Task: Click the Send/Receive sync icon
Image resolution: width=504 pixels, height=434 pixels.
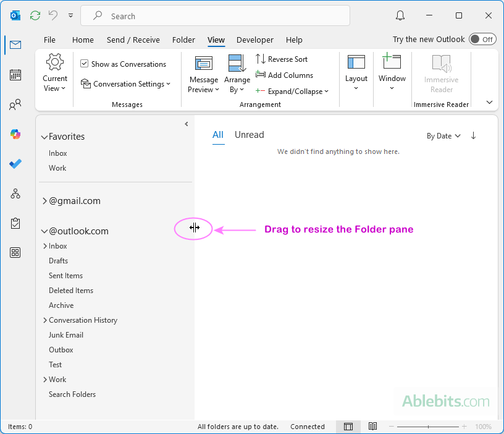Action: click(35, 15)
